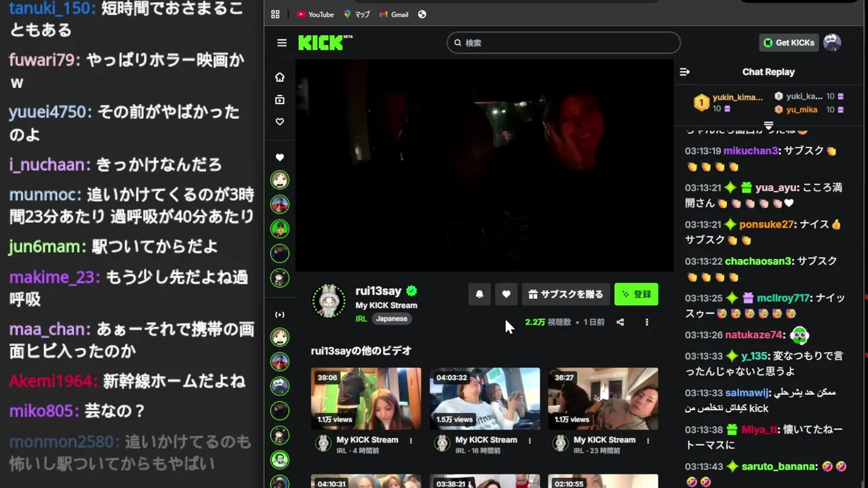This screenshot has height=488, width=868.
Task: Focus the 検索 search field
Action: [x=564, y=43]
